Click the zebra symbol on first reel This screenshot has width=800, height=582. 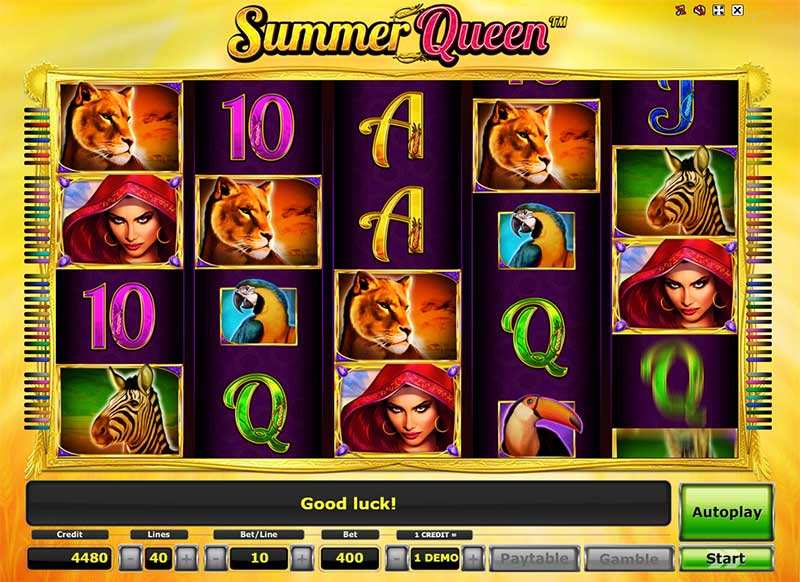coord(119,410)
